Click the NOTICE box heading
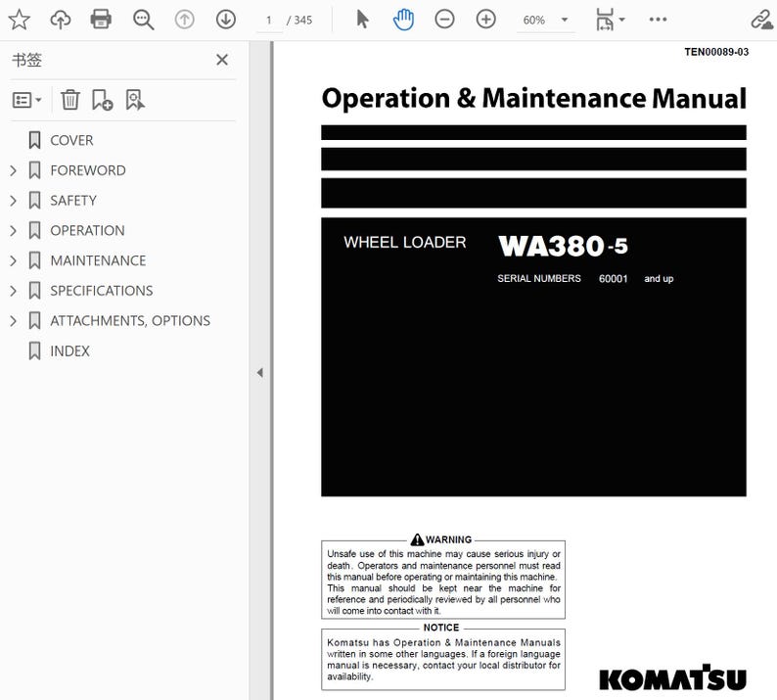Image resolution: width=777 pixels, height=700 pixels. click(x=441, y=628)
